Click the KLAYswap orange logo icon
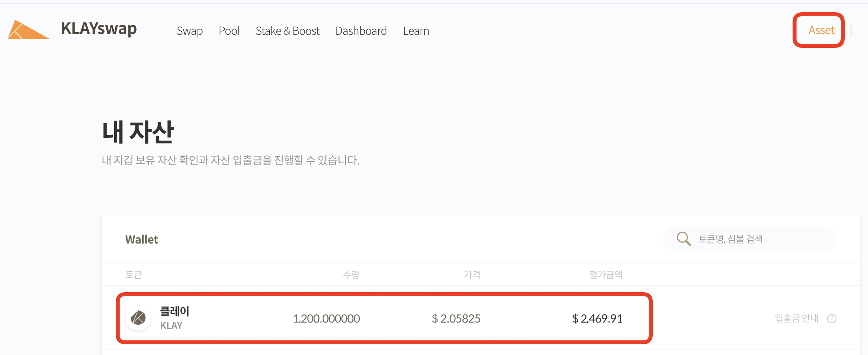The width and height of the screenshot is (868, 355). click(28, 30)
